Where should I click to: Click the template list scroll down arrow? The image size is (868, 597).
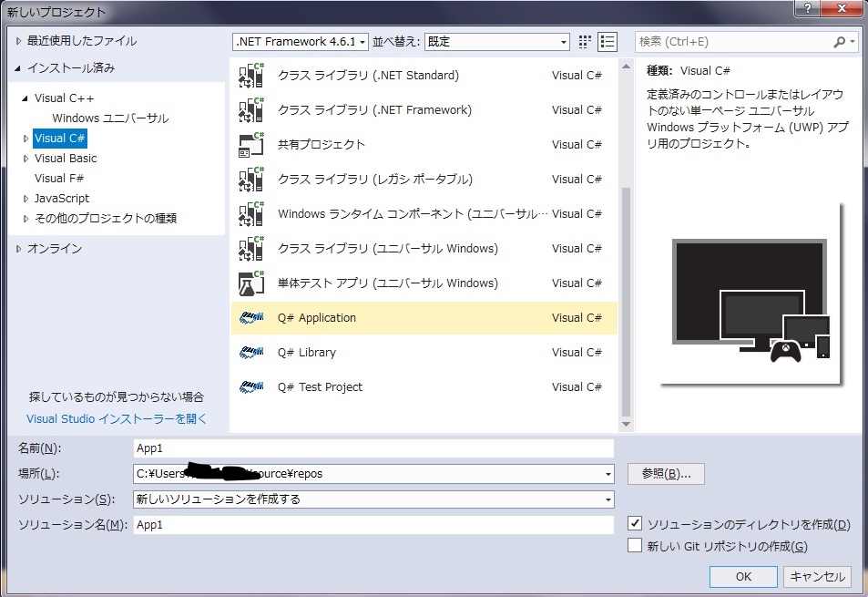coord(626,424)
